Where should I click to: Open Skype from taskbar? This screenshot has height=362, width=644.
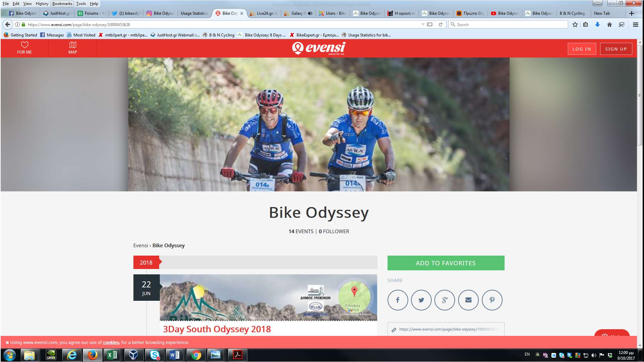(154, 355)
